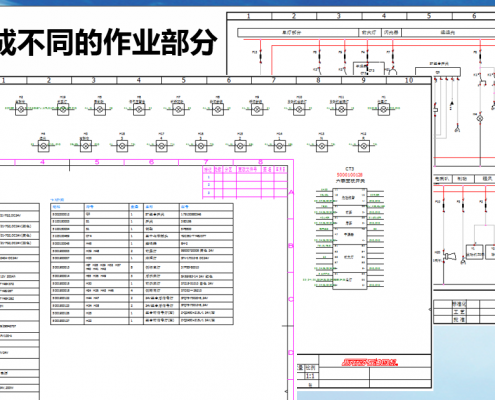
Task: Click column header 6 of the back drawing
Action: pos(474,16)
